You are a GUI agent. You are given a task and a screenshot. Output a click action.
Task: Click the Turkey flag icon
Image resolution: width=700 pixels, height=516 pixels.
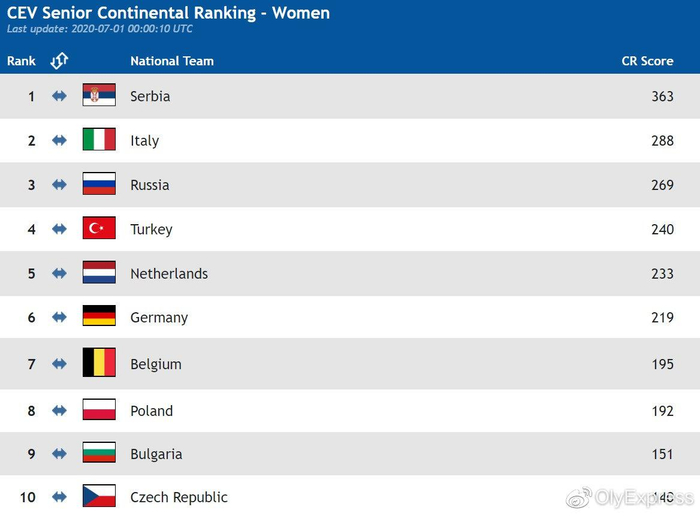coord(99,229)
